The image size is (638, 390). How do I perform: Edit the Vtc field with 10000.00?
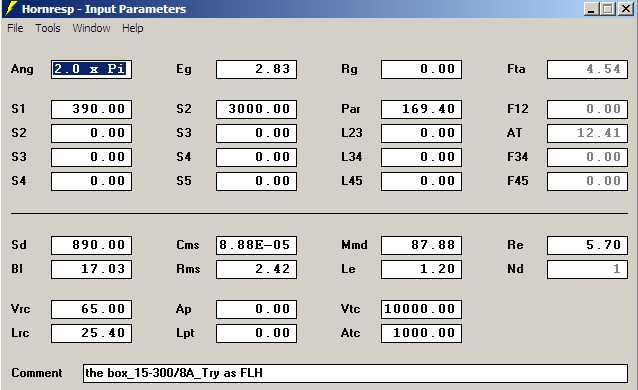(422, 309)
